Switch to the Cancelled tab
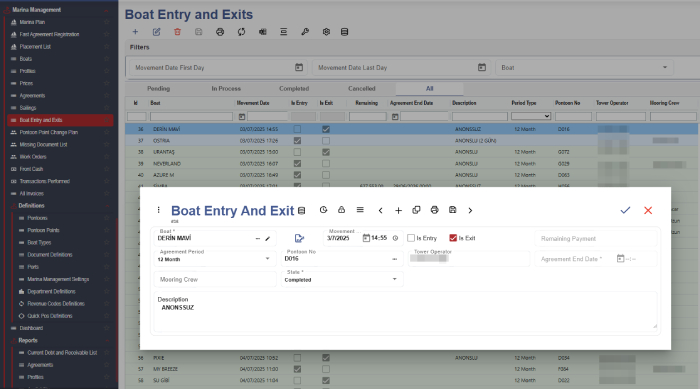The height and width of the screenshot is (389, 700). pyautogui.click(x=362, y=88)
